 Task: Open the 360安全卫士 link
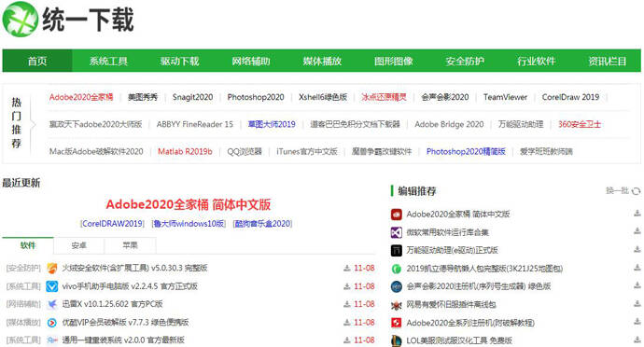click(580, 124)
